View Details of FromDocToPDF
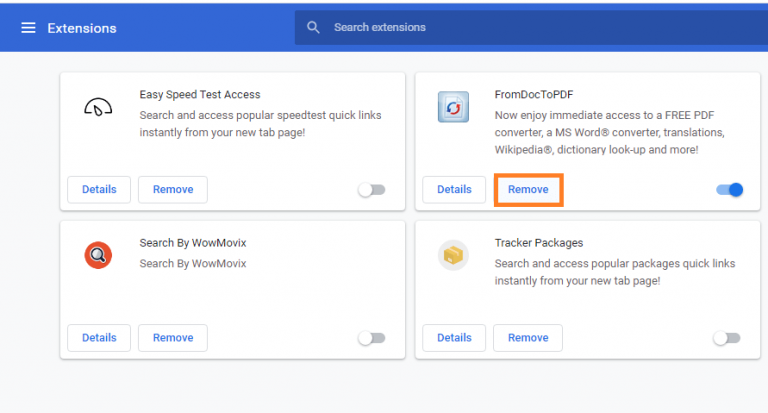The image size is (768, 413). (454, 189)
